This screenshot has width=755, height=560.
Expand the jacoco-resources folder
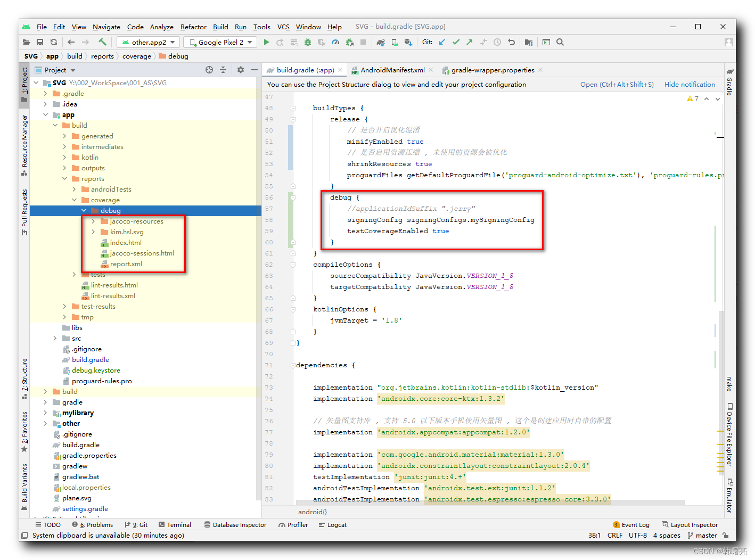[x=94, y=221]
